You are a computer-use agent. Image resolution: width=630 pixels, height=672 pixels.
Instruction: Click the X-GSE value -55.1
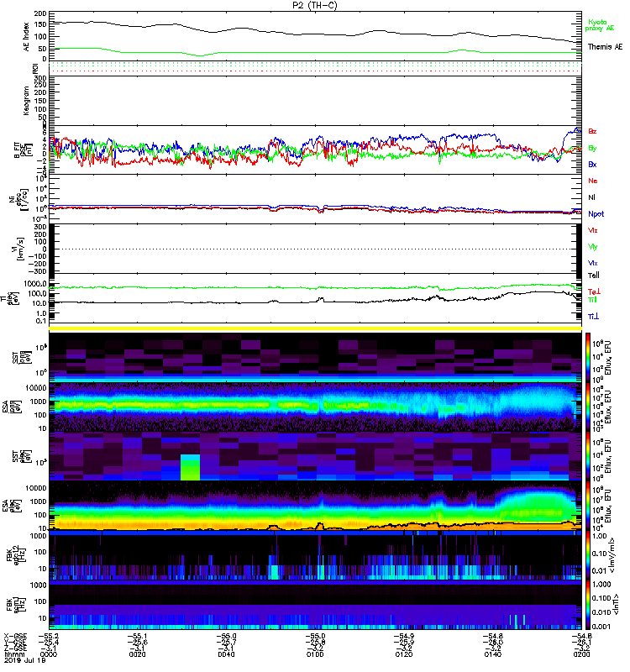click(137, 636)
